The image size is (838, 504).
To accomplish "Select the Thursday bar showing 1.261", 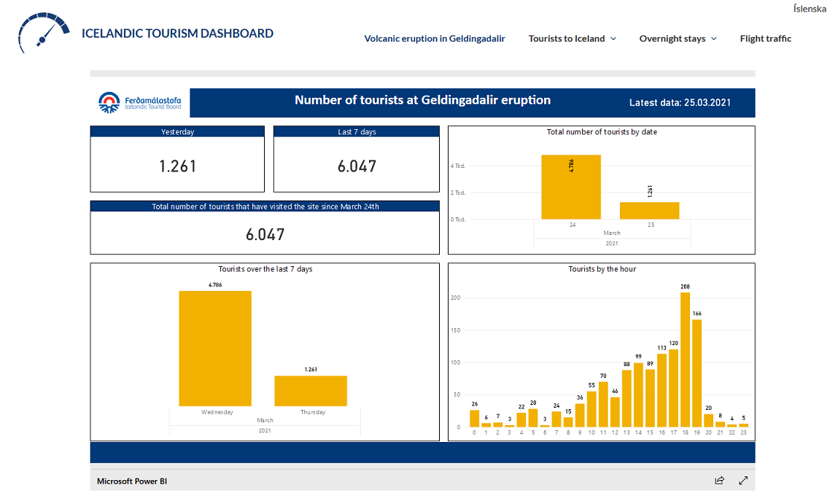I will [311, 391].
